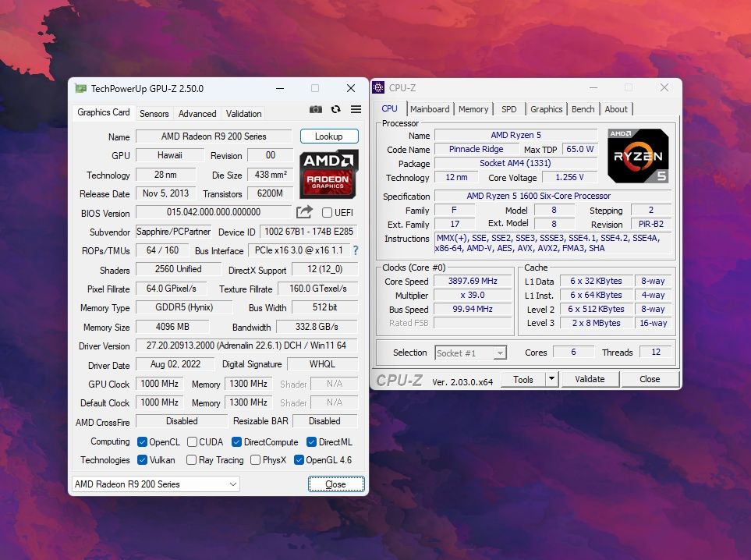Click the Package value Socket AM4 (1331)
Viewport: 751px width, 560px height.
point(515,163)
